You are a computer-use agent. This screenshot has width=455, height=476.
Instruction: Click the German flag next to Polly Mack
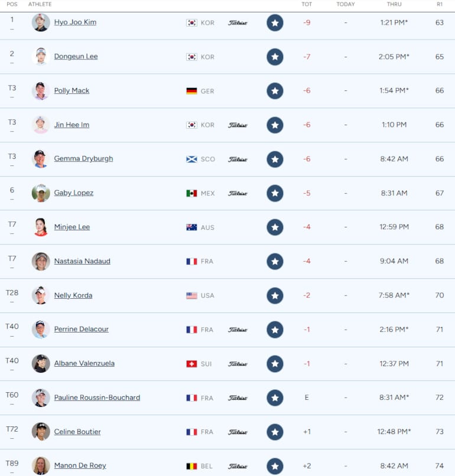(191, 92)
